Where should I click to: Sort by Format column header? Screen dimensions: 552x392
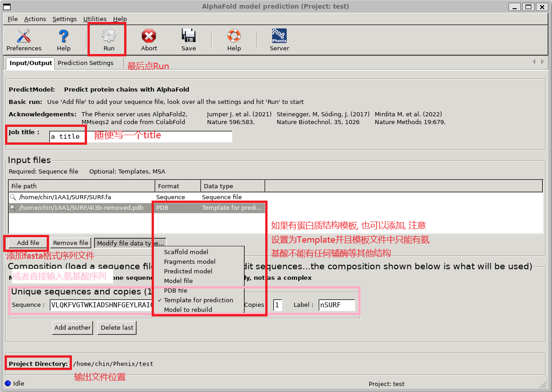(178, 186)
